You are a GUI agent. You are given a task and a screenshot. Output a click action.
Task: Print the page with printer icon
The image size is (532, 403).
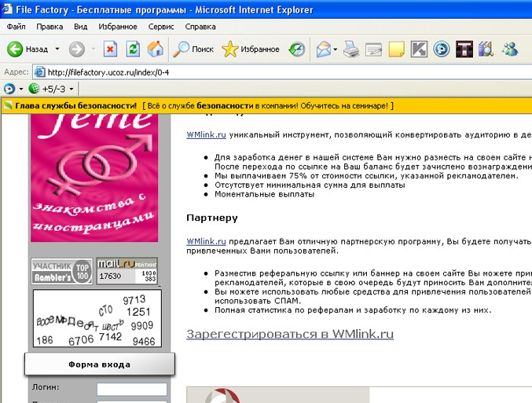pos(351,49)
